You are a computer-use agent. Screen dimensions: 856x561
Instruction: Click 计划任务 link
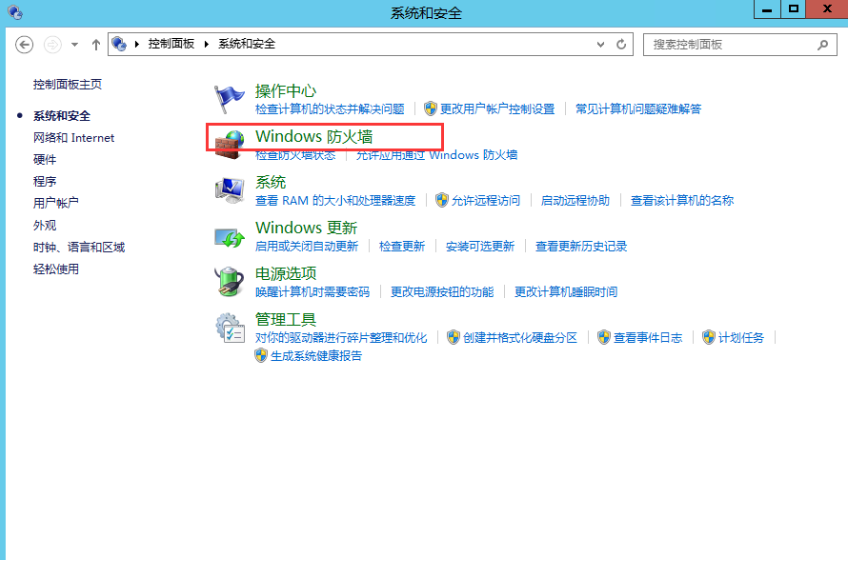tap(741, 338)
